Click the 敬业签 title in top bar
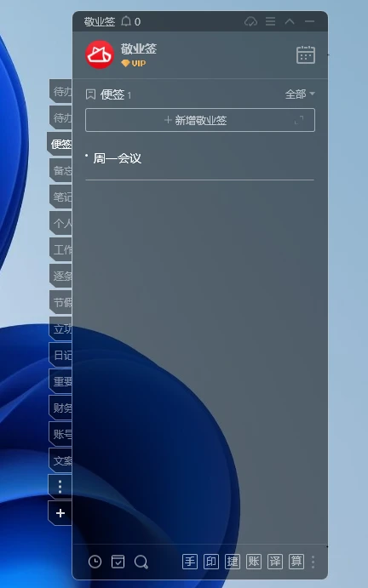The image size is (368, 588). tap(100, 22)
